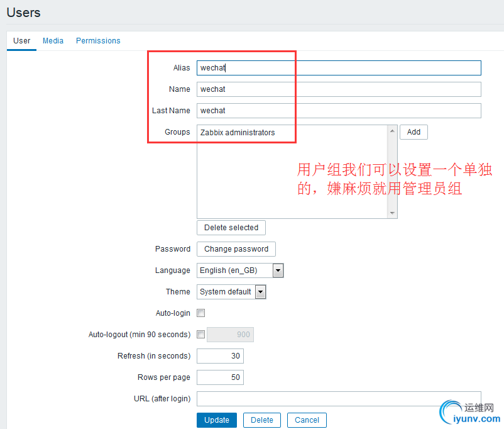
Task: Click the Auto-logout seconds field showing 900
Action: pyautogui.click(x=230, y=335)
